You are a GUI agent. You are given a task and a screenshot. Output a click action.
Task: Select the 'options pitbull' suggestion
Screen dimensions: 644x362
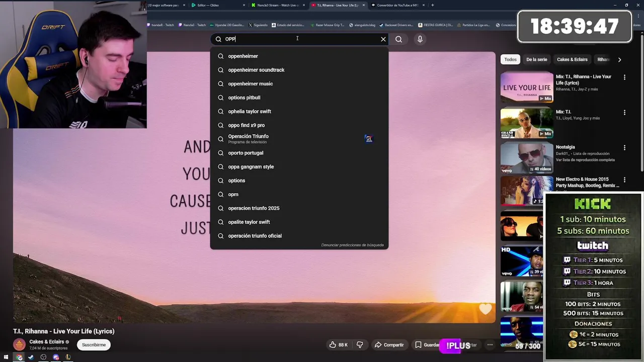(299, 98)
